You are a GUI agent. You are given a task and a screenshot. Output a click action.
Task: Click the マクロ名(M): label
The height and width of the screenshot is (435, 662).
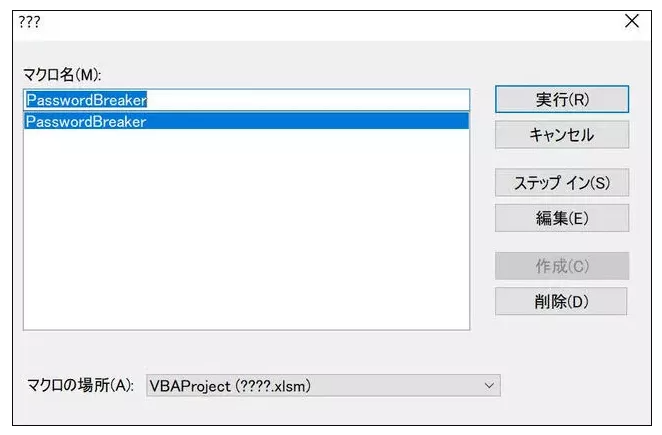tap(62, 75)
